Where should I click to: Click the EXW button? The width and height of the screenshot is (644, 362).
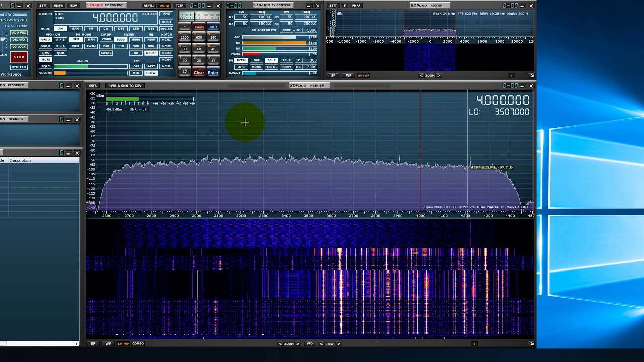pyautogui.click(x=74, y=6)
